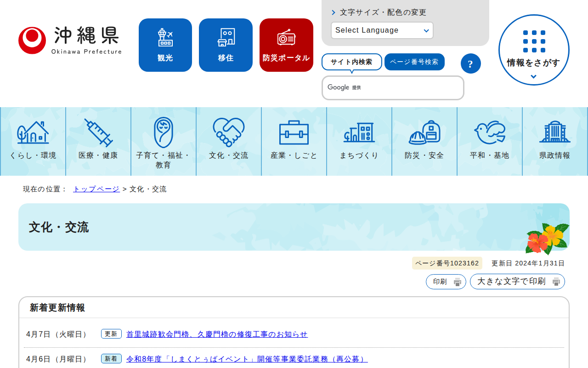Image resolution: width=588 pixels, height=368 pixels.
Task: Open the 防災ポータル disaster portal button
Action: click(286, 45)
